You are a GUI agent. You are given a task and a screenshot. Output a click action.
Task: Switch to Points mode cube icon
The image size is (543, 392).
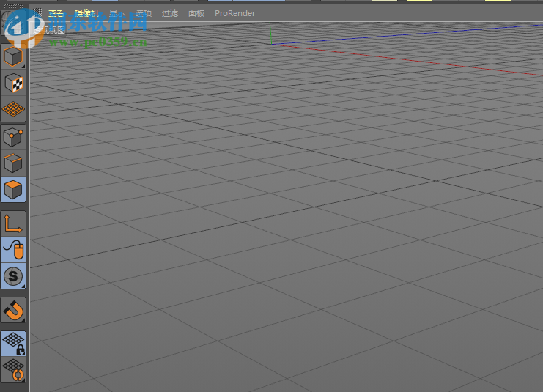pyautogui.click(x=13, y=137)
